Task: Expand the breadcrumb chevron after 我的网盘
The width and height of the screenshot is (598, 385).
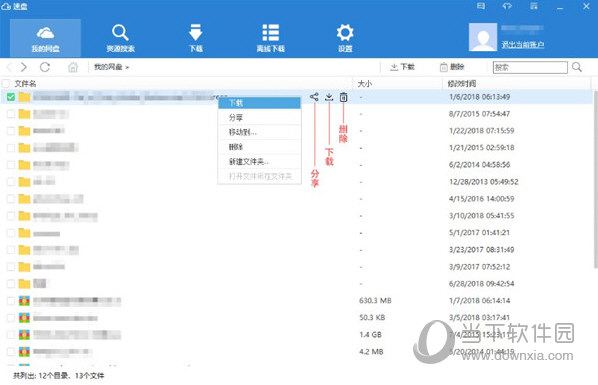Action: pos(127,68)
